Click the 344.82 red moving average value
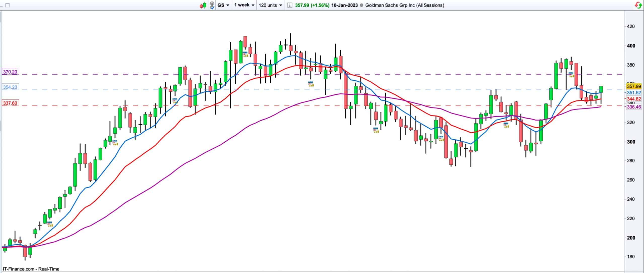 point(633,99)
